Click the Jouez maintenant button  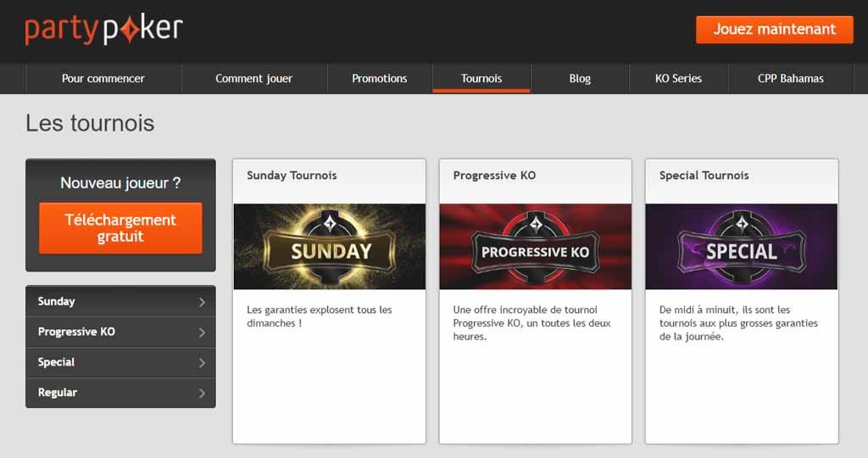point(775,30)
